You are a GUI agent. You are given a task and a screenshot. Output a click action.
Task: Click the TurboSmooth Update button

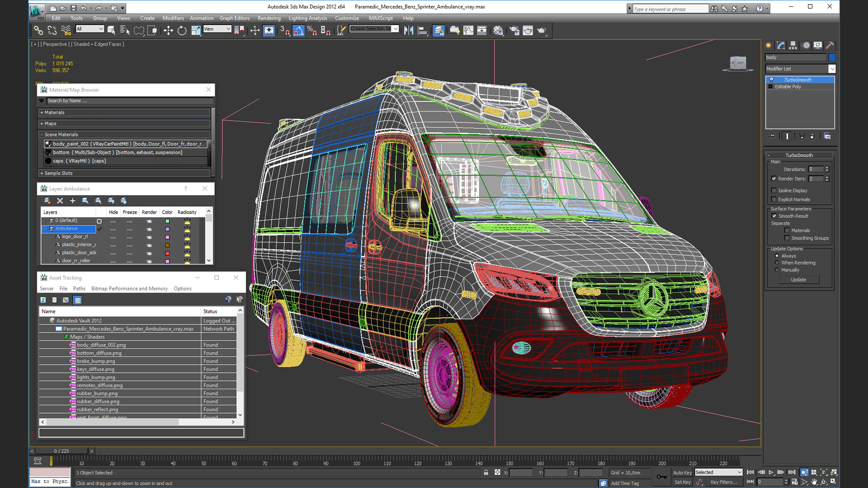pyautogui.click(x=798, y=280)
